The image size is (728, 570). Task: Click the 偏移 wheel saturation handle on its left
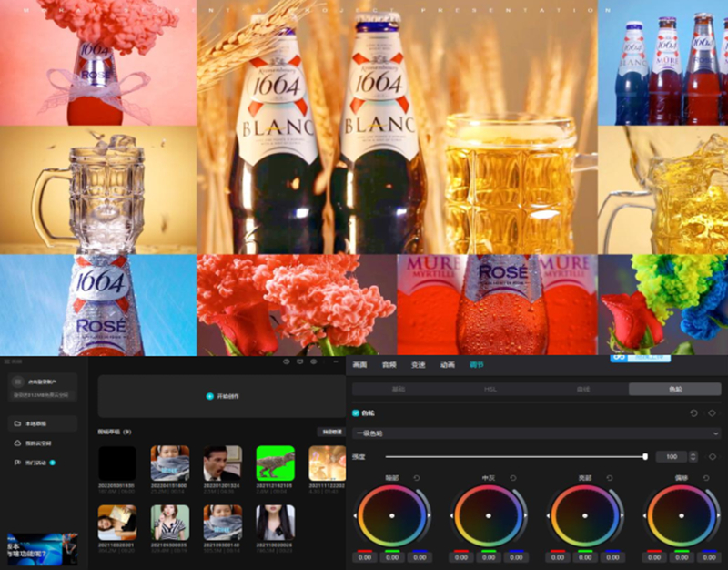(645, 515)
